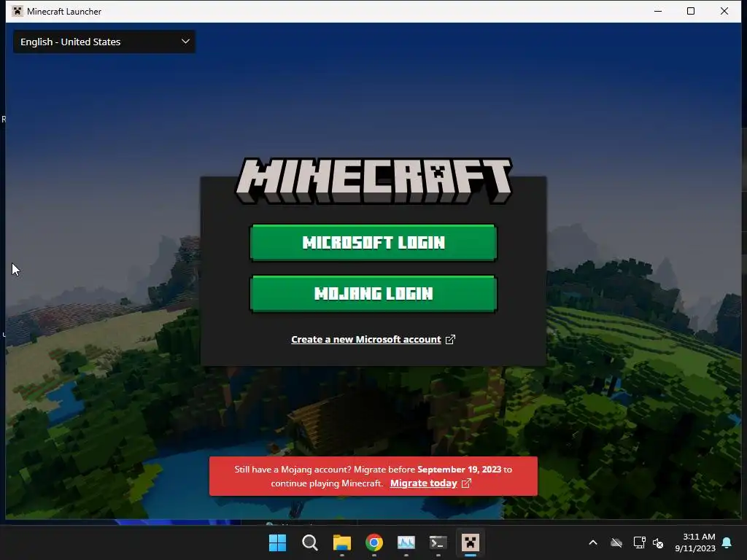Select the Minecraft Launcher taskbar icon
The width and height of the screenshot is (747, 560).
(x=471, y=542)
